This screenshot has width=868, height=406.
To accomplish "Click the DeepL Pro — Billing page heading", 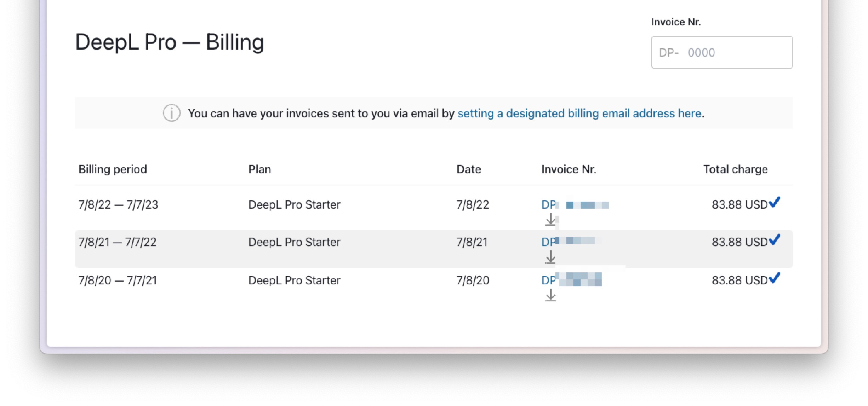I will pos(170,42).
